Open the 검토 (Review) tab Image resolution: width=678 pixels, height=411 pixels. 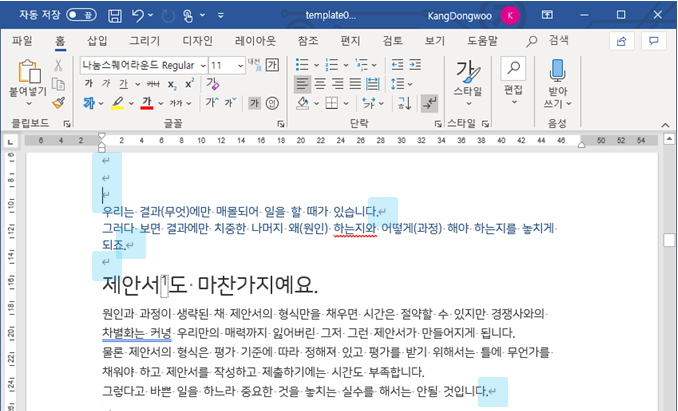click(x=392, y=41)
